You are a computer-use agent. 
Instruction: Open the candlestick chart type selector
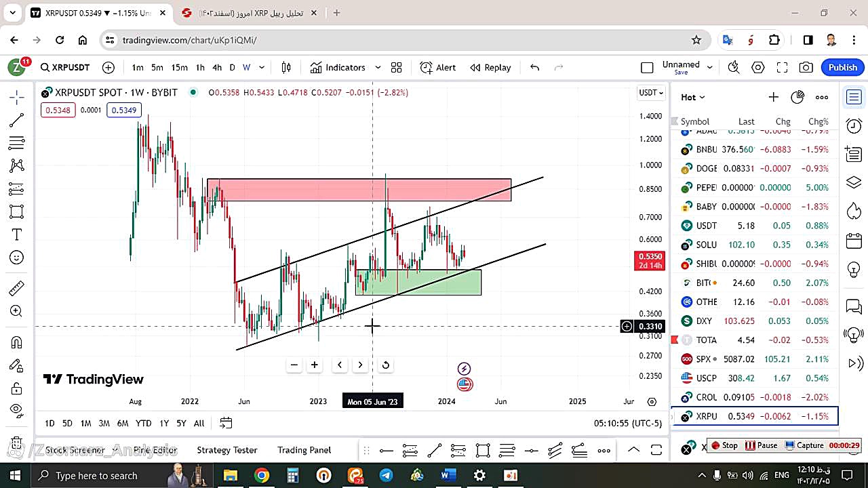point(286,67)
